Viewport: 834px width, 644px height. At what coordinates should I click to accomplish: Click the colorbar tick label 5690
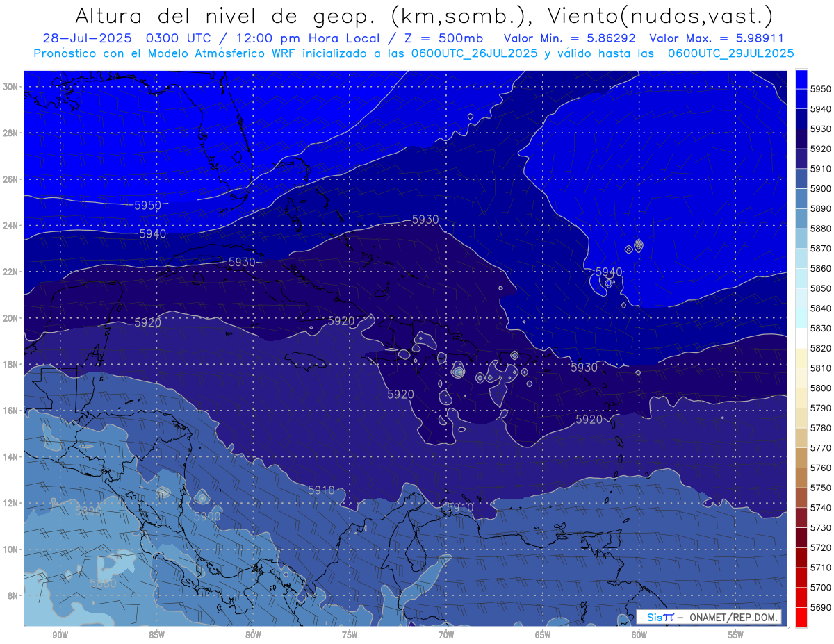pos(821,607)
